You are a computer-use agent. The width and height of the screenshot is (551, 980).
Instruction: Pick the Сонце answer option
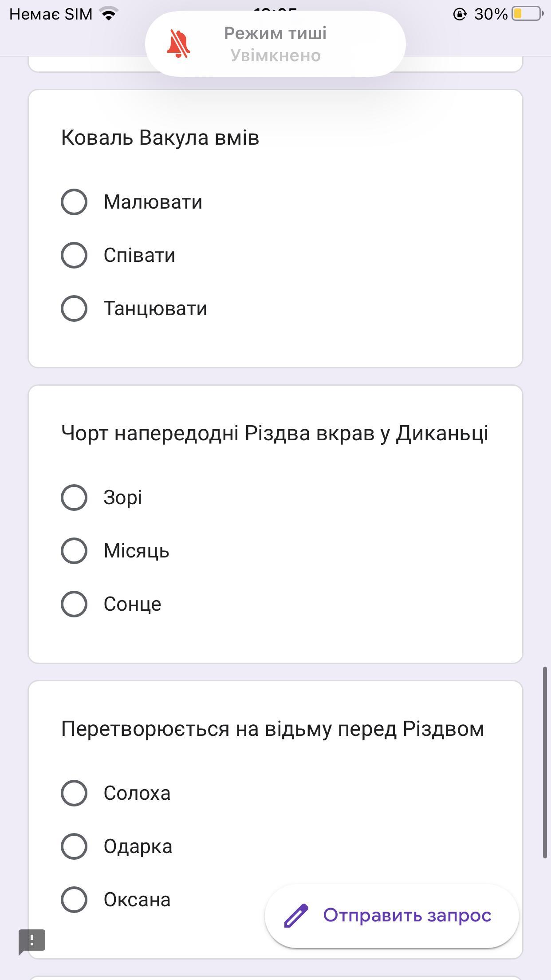(74, 604)
